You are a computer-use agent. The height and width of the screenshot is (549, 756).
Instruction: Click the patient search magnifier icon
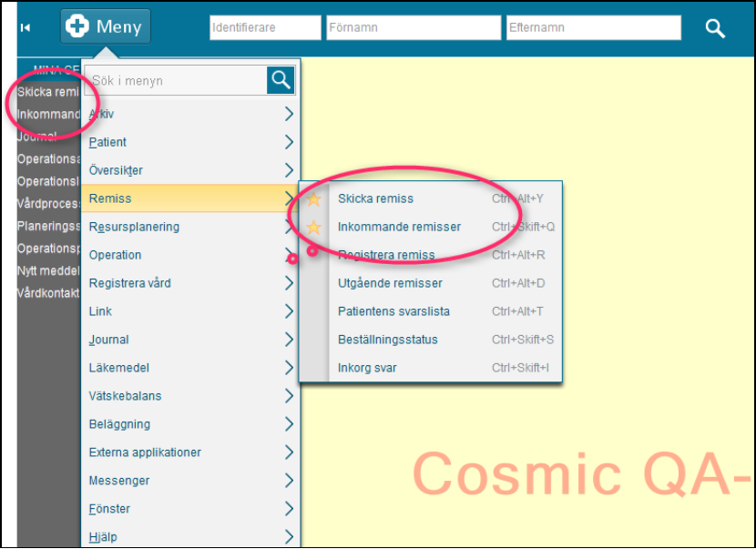point(715,28)
